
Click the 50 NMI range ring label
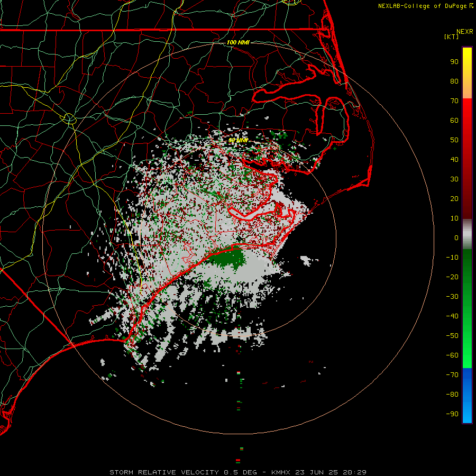238,140
